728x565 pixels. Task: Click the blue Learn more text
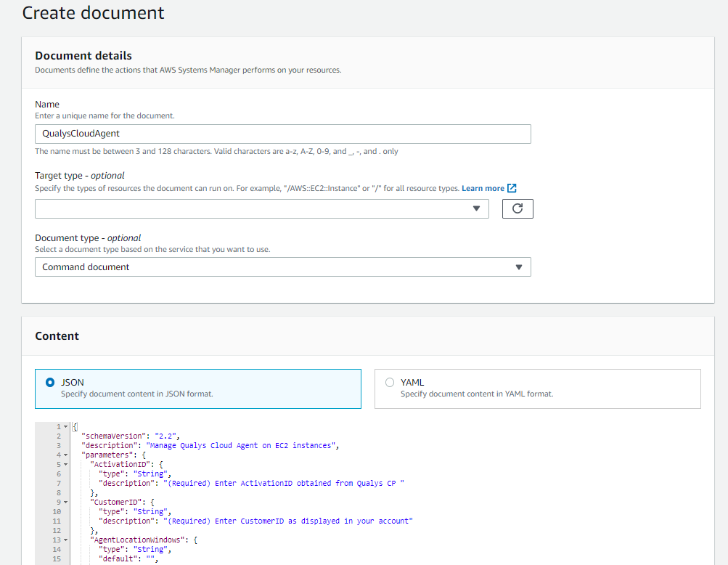[482, 187]
